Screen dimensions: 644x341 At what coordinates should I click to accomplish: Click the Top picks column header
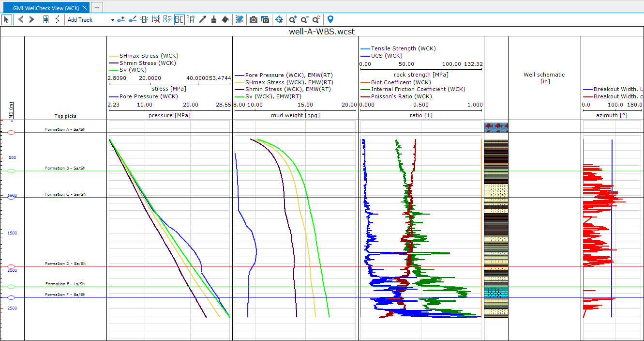(x=65, y=116)
